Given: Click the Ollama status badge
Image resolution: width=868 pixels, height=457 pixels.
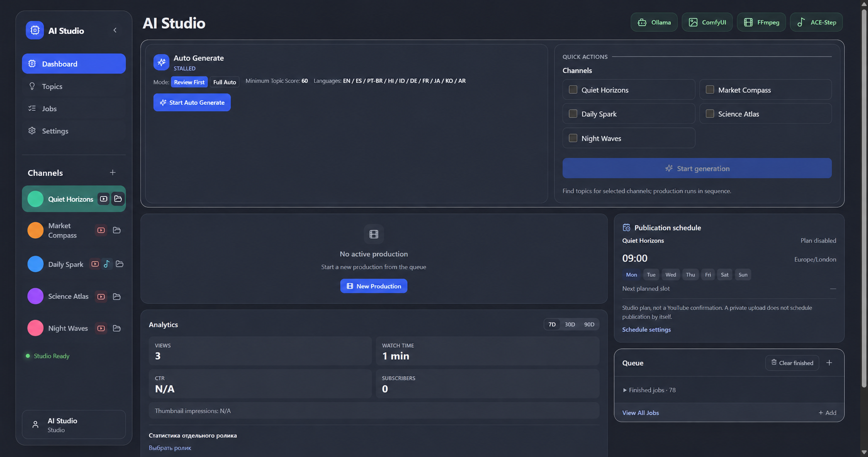Looking at the screenshot, I should 654,22.
